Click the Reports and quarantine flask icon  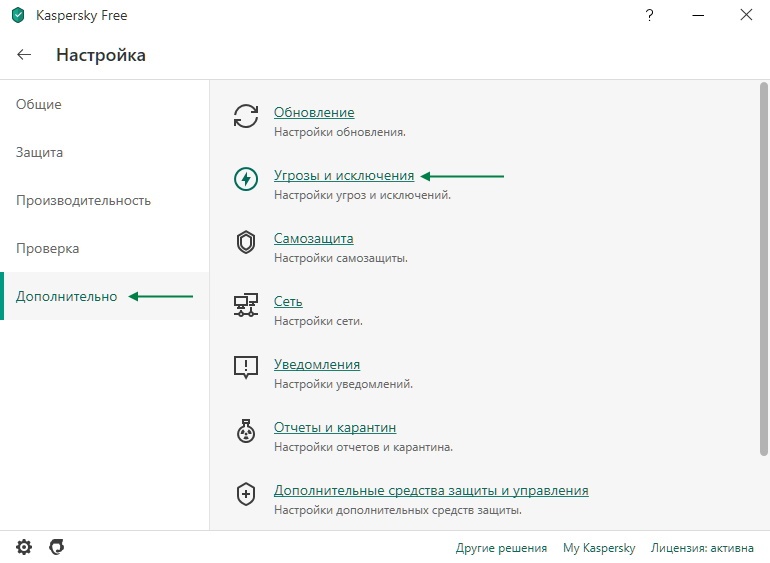(x=246, y=431)
